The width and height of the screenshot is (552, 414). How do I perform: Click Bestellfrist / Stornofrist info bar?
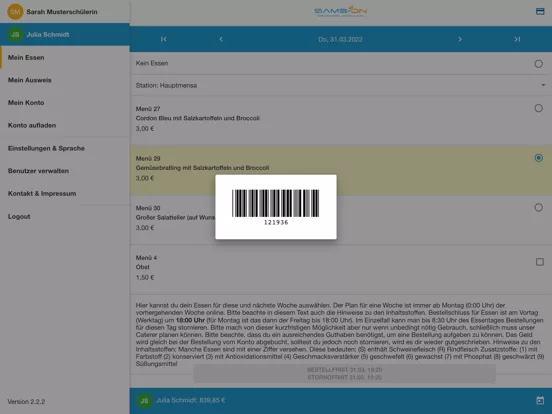[344, 373]
